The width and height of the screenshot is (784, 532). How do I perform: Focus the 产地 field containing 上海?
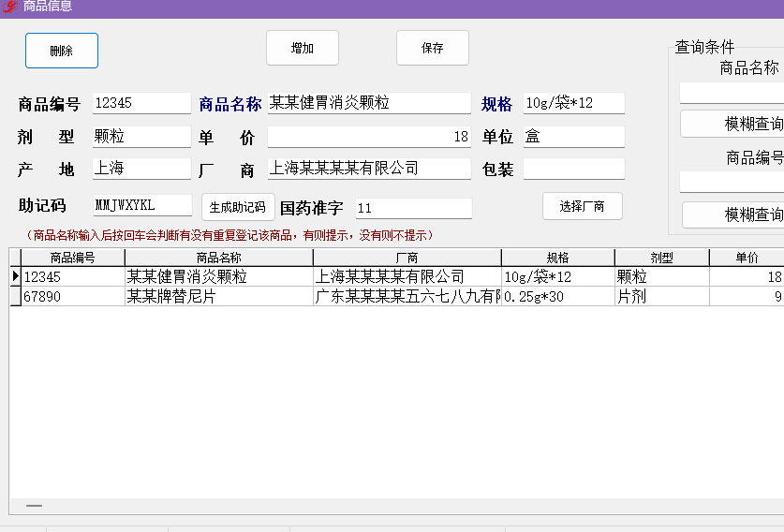pyautogui.click(x=141, y=169)
